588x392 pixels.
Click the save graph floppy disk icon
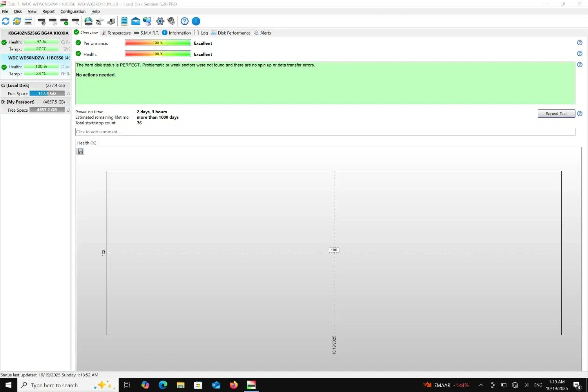coord(80,151)
